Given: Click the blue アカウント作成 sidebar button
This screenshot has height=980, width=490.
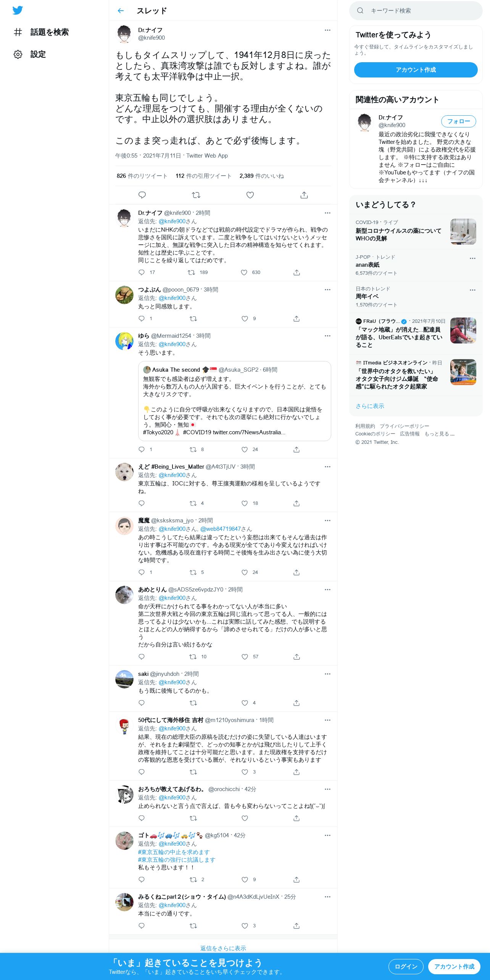Looking at the screenshot, I should point(416,70).
